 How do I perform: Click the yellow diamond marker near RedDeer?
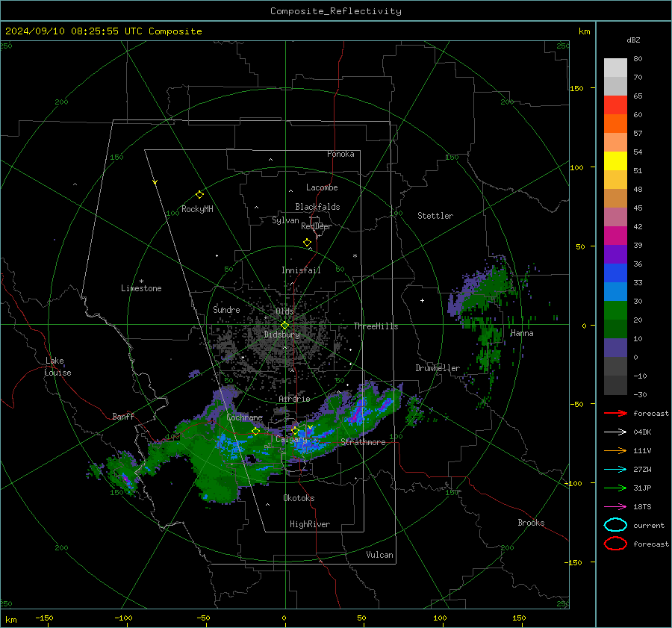307,243
